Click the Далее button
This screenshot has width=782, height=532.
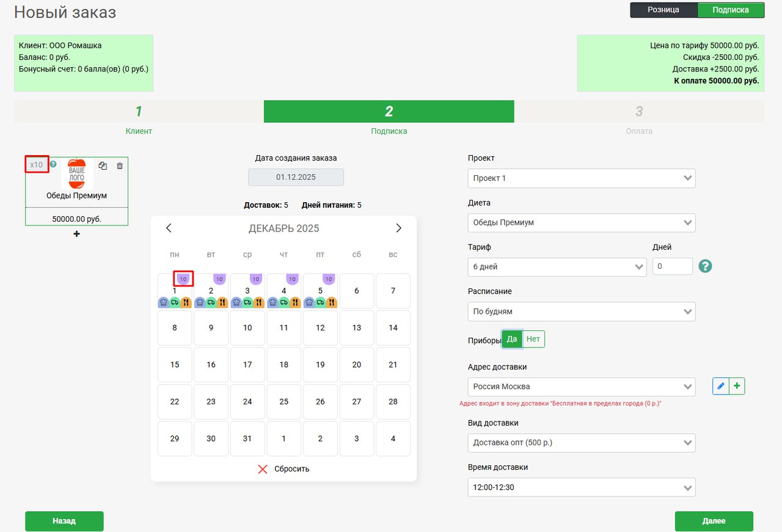pyautogui.click(x=714, y=521)
